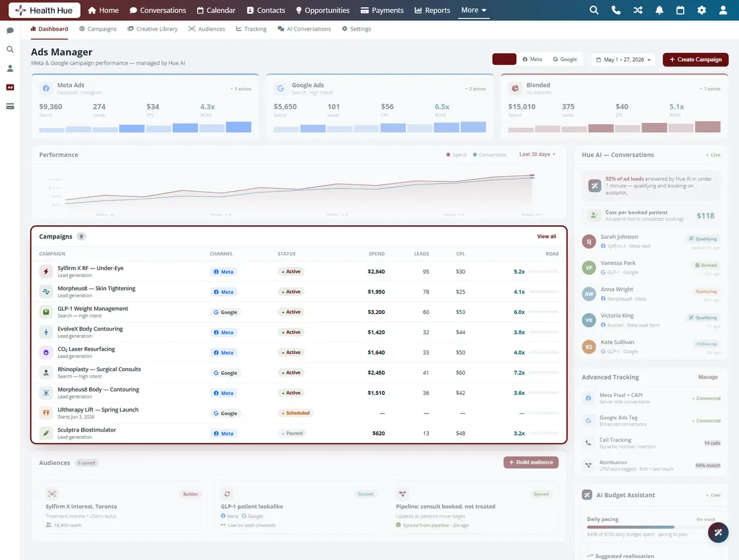Open Calendar in top navigation

[217, 10]
